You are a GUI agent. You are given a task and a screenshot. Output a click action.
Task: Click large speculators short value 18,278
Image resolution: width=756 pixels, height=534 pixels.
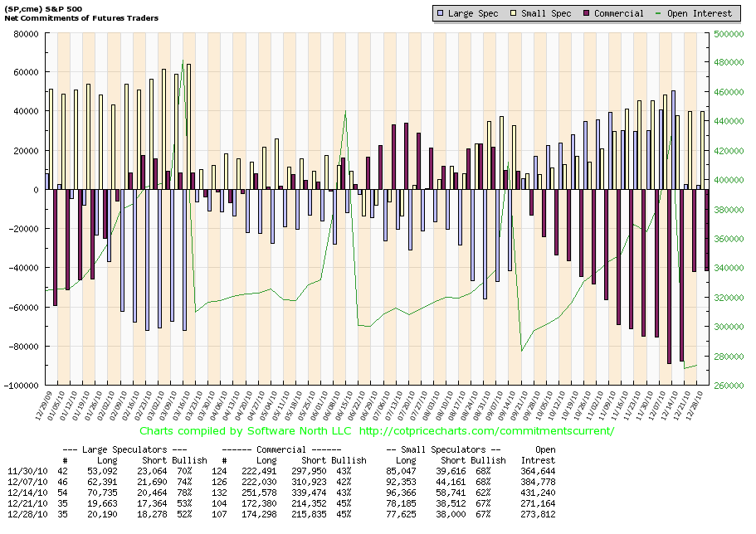coord(152,514)
